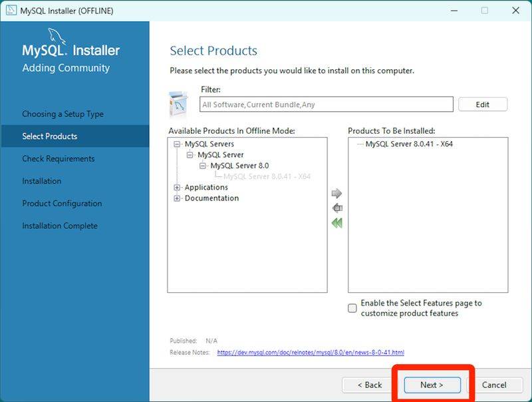
Task: Click the add product right arrow icon
Action: point(336,193)
